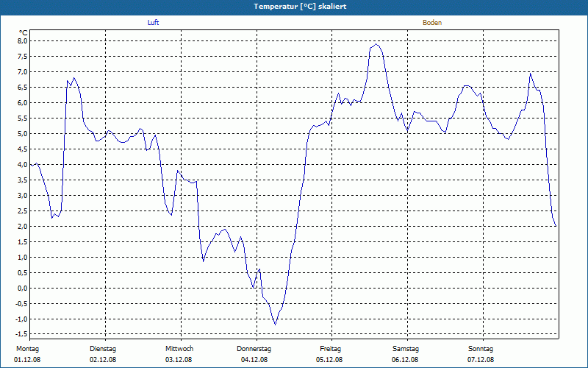Click the "3,0" y-axis value
This screenshot has height=368, width=588.
(23, 195)
